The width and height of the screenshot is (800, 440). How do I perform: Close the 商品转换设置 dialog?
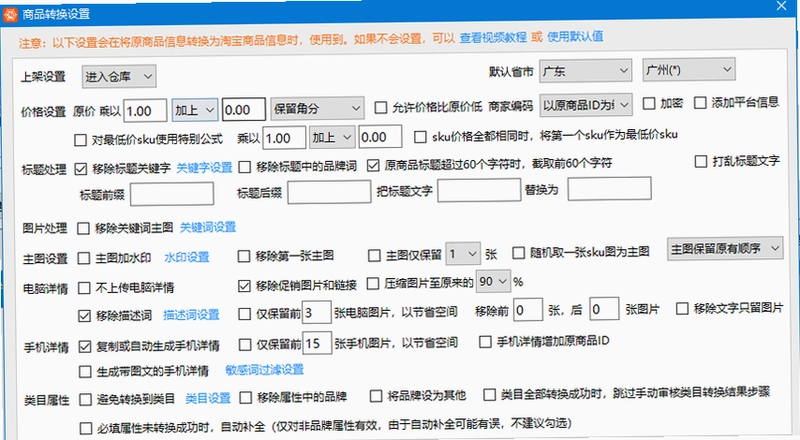(x=781, y=6)
